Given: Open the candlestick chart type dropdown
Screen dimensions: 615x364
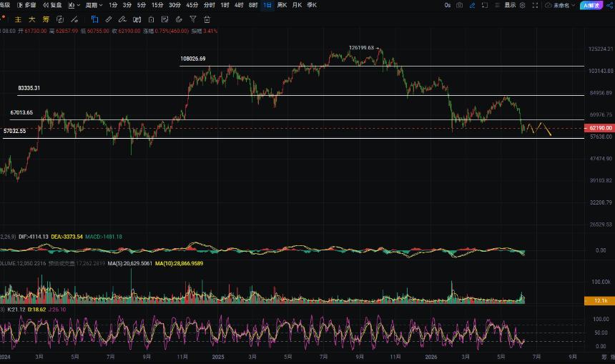Looking at the screenshot, I should pos(74,5).
